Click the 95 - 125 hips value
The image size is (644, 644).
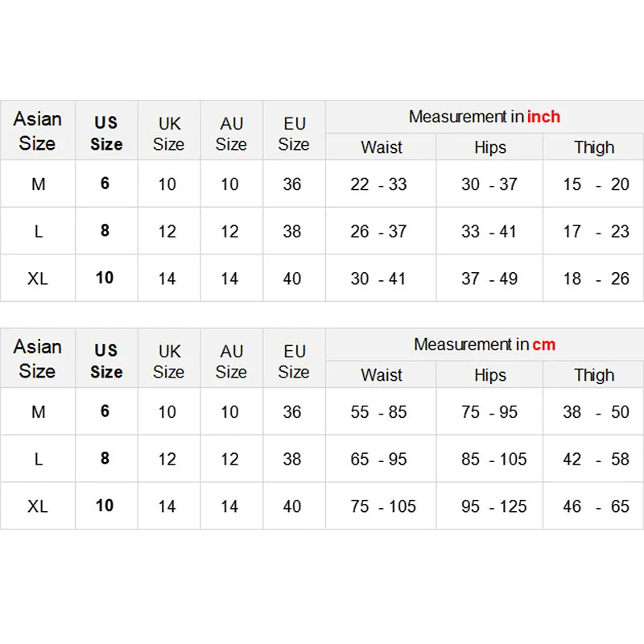click(494, 506)
